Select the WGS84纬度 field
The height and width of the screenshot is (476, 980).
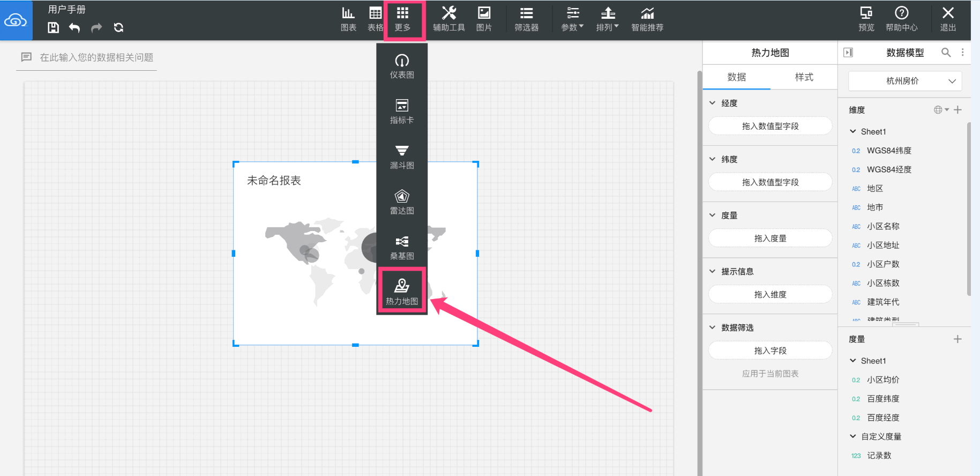click(889, 151)
